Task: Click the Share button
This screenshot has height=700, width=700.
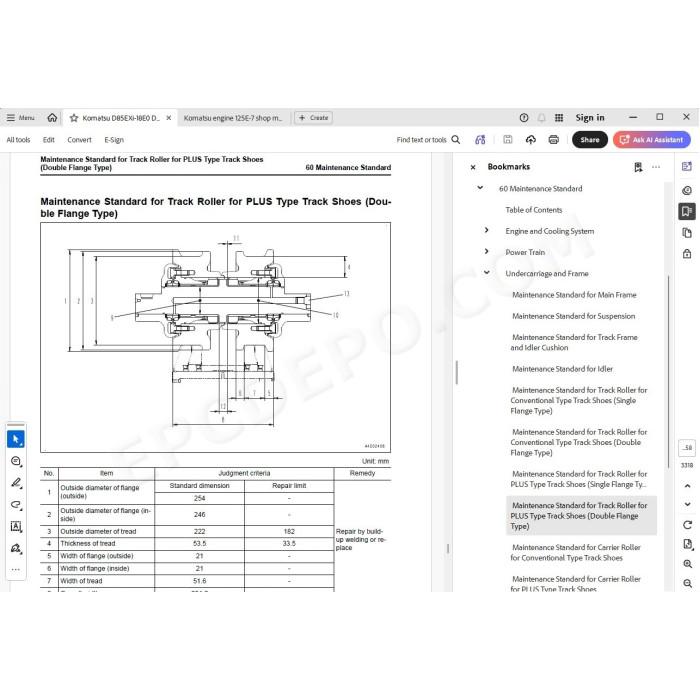Action: 590,140
